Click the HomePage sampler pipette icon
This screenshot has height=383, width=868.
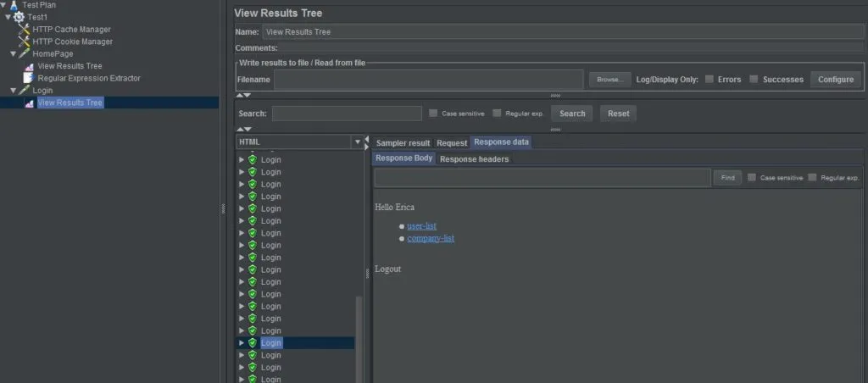25,53
